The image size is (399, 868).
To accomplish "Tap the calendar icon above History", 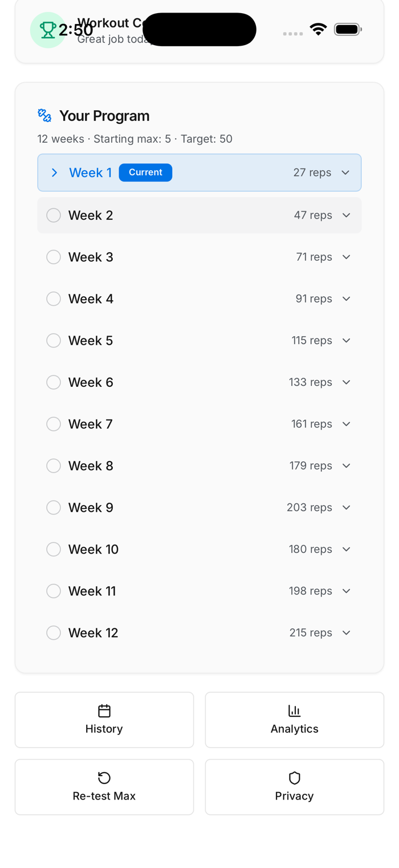I will coord(104,710).
